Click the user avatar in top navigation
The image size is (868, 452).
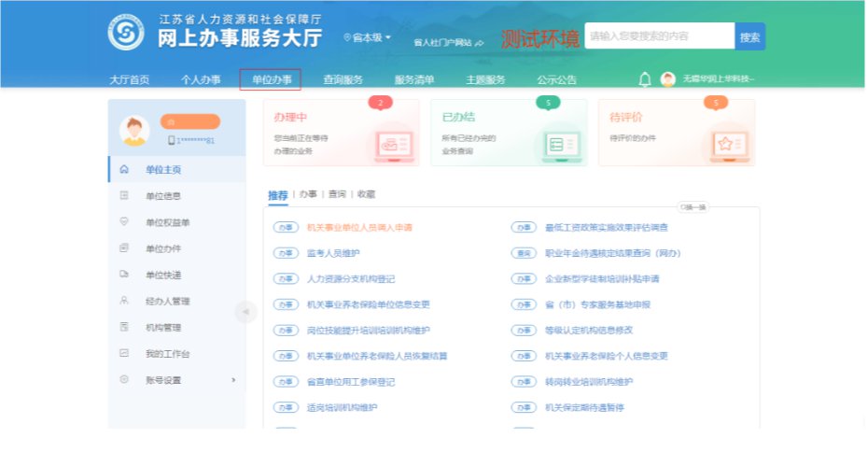[668, 79]
